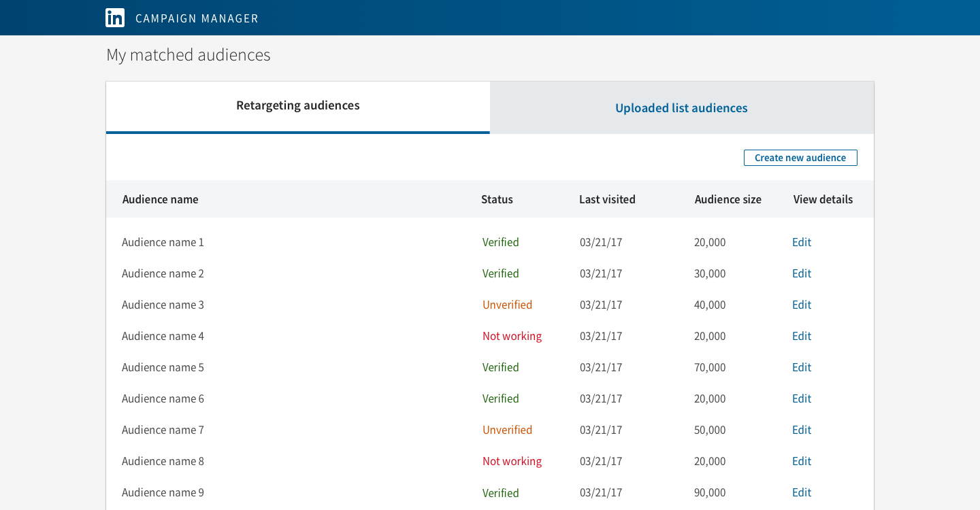980x510 pixels.
Task: Sort by the Last visited column header
Action: (x=607, y=199)
